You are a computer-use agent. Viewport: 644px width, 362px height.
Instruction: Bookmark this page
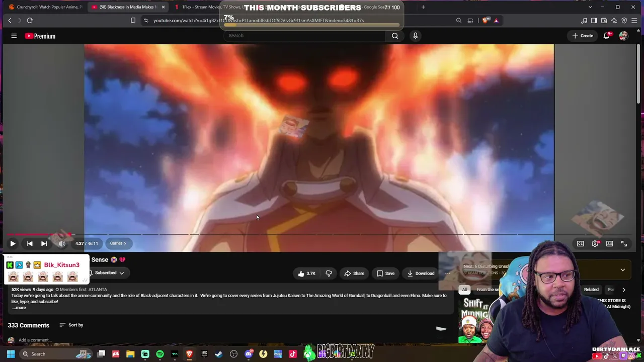[133, 21]
